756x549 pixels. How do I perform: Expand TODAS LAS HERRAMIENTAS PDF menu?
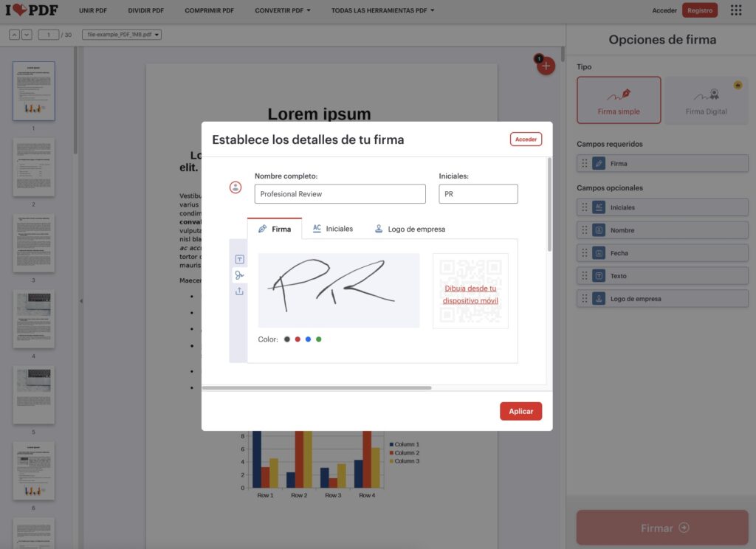tap(382, 10)
